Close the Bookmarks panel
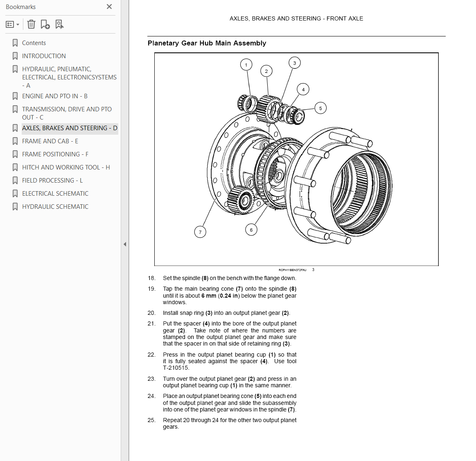This screenshot has height=461, width=476. (x=109, y=7)
